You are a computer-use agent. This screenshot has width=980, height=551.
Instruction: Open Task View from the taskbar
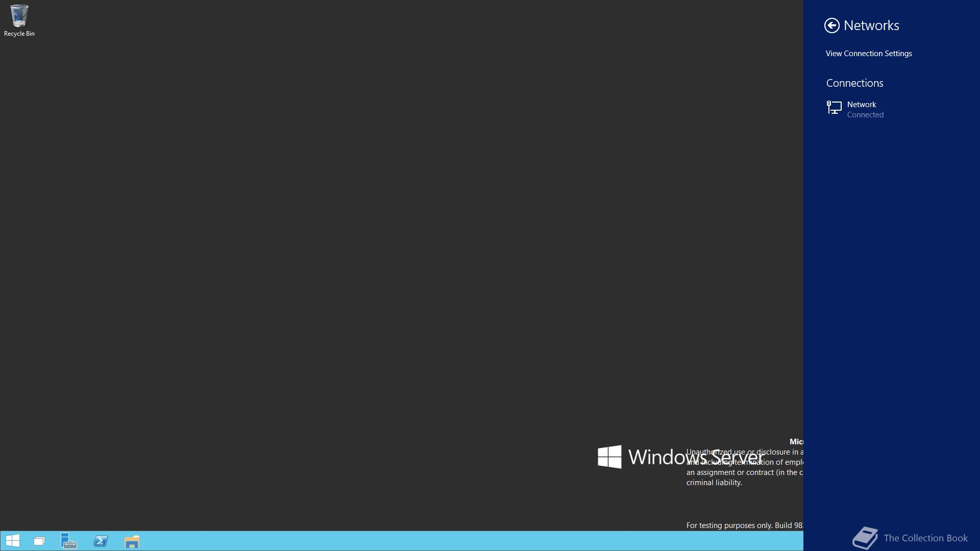pos(39,541)
